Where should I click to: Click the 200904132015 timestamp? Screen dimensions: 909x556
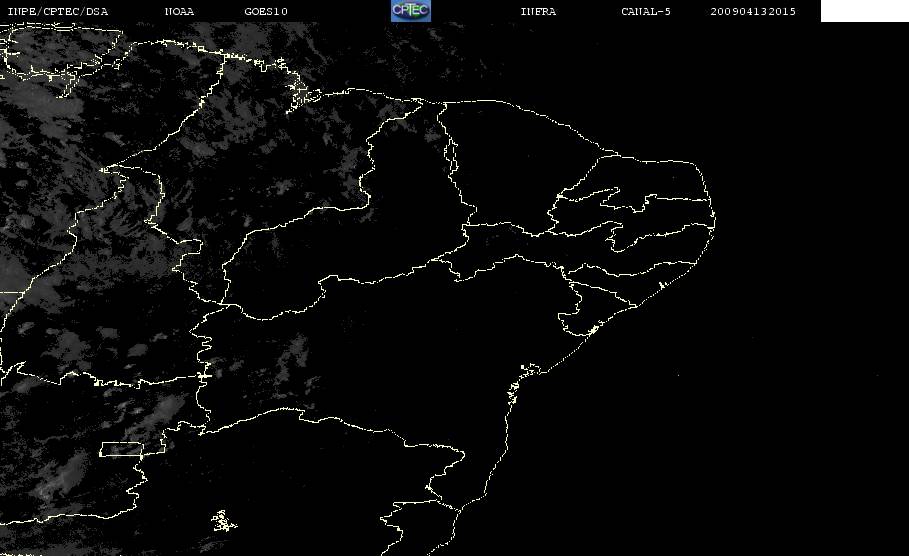(753, 12)
